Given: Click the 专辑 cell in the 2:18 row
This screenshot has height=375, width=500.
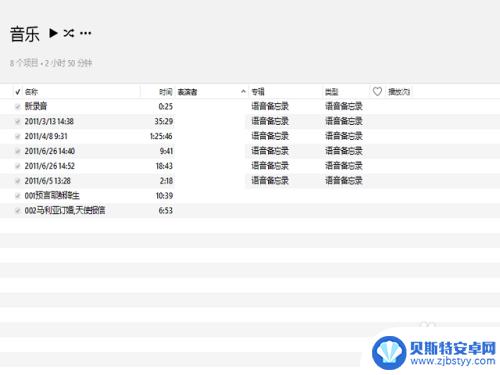Looking at the screenshot, I should 270,180.
